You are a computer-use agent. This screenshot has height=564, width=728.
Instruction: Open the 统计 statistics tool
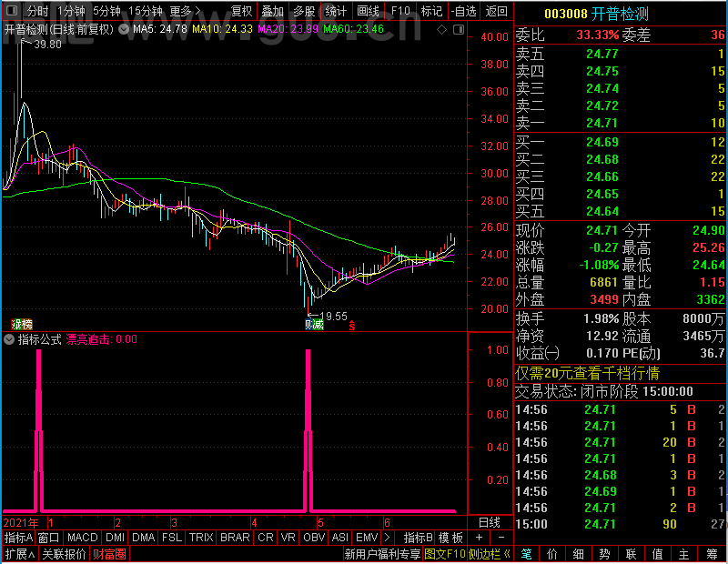(x=336, y=11)
